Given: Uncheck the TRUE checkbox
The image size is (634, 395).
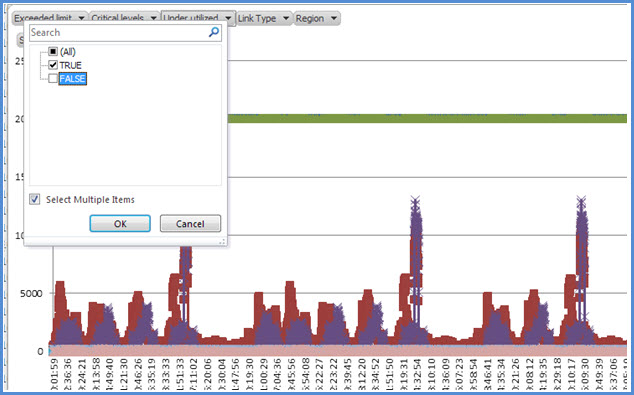Looking at the screenshot, I should [53, 65].
